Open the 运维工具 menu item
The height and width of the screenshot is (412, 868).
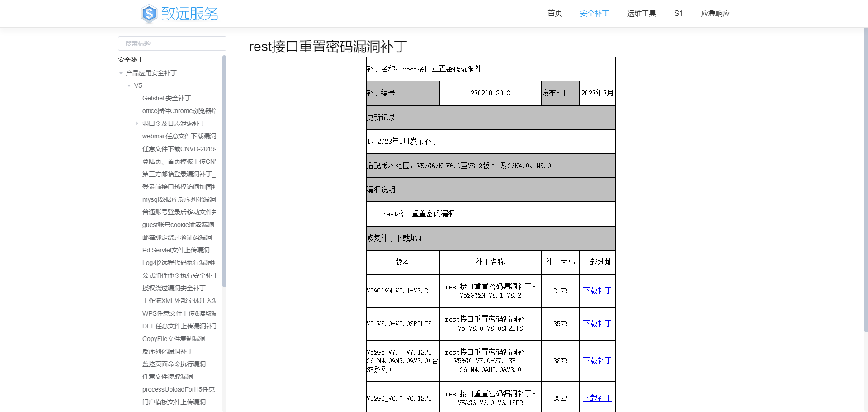coord(642,14)
